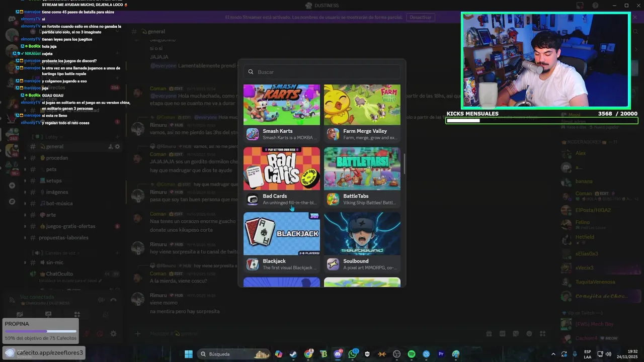This screenshot has height=362, width=644.
Task: Open gift icon in message bar
Action: (x=489, y=333)
